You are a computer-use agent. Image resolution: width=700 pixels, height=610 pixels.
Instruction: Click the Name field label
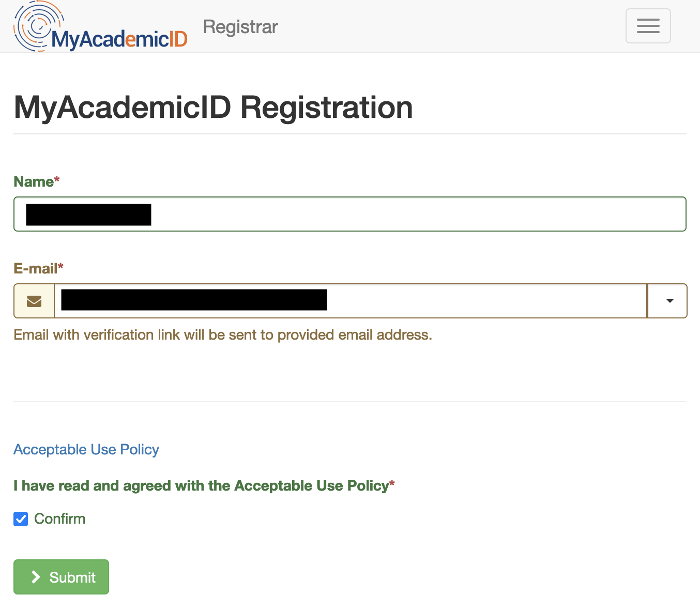coord(34,181)
